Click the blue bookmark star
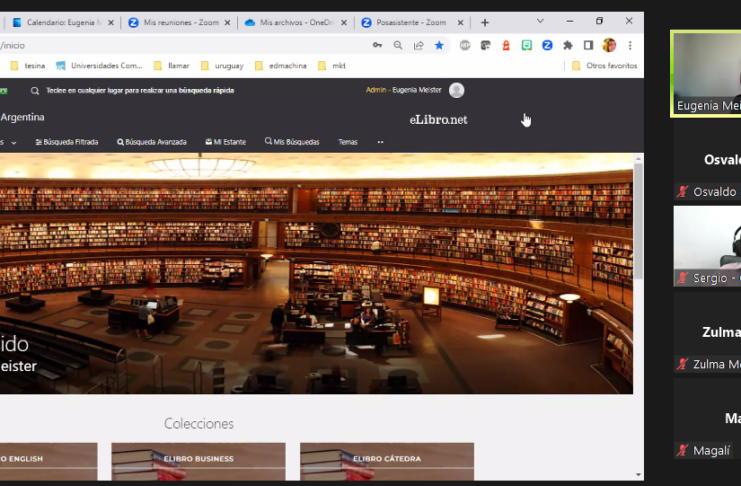This screenshot has width=741, height=486. tap(439, 45)
